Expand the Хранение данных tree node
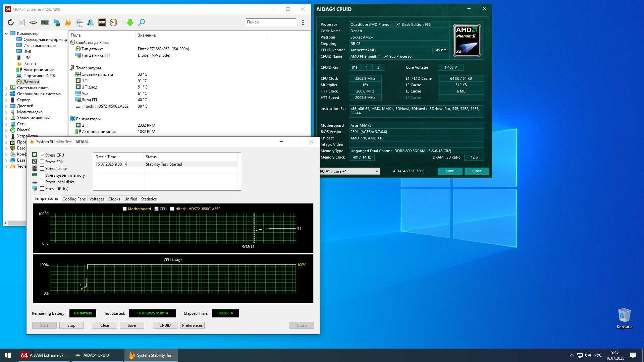The width and height of the screenshot is (644, 362). (6, 118)
